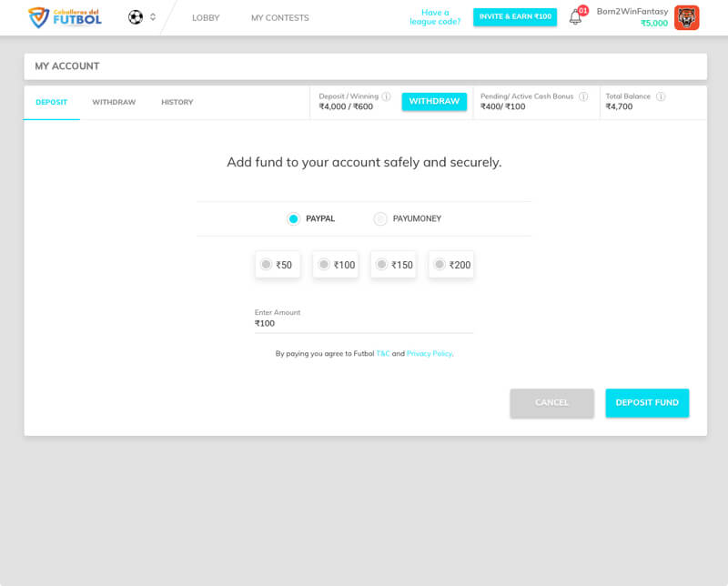728x586 pixels.
Task: Show Pending/Active Cash Bonus info icon
Action: click(583, 96)
